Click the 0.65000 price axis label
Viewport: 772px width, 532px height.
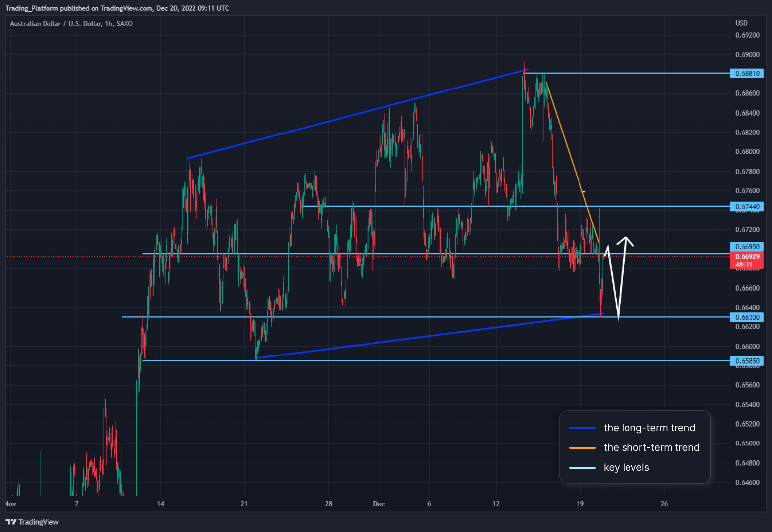point(747,443)
